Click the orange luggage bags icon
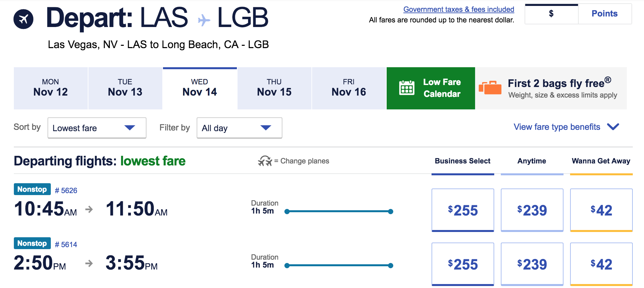The image size is (644, 288). (x=490, y=88)
